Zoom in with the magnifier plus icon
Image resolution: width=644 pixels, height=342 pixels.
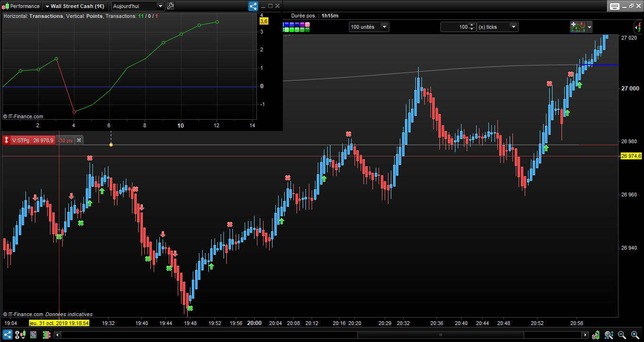pyautogui.click(x=634, y=335)
